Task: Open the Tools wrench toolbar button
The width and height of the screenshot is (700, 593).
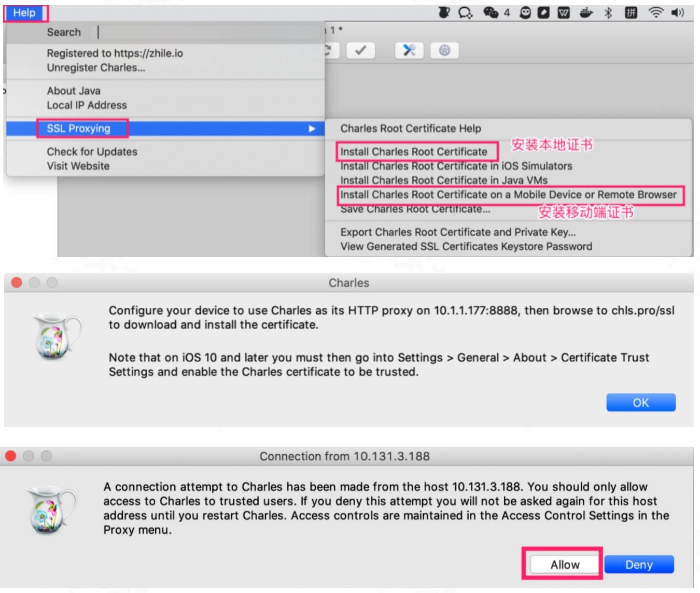Action: [x=409, y=50]
